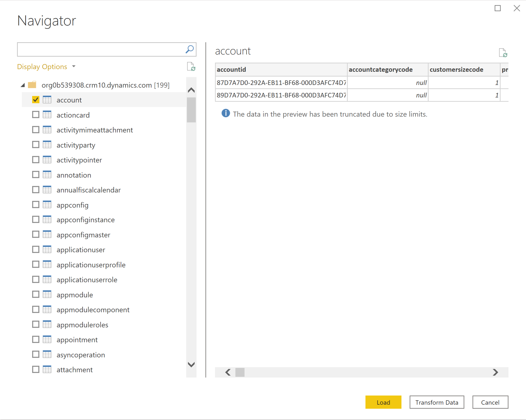Toggle the account table checkbox on
Screen dimensions: 526x420
(x=36, y=99)
